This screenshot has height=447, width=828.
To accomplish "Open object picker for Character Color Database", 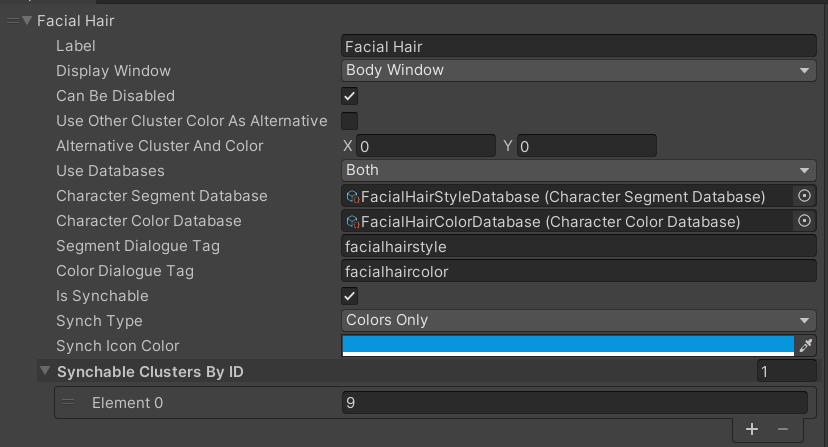I will point(805,221).
